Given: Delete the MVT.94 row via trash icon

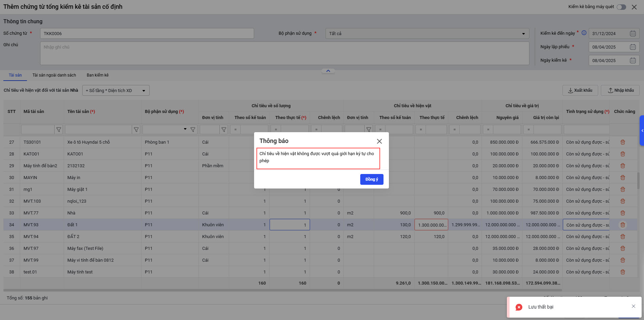Looking at the screenshot, I should (622, 237).
